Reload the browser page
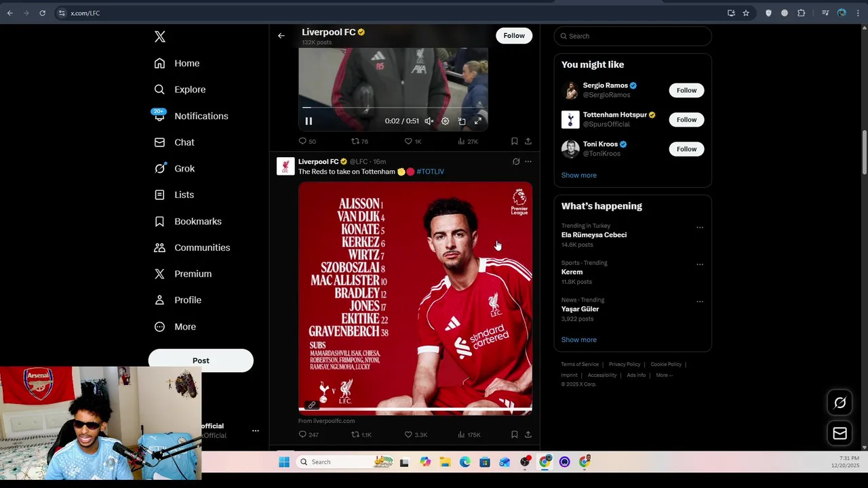868x488 pixels. point(42,13)
